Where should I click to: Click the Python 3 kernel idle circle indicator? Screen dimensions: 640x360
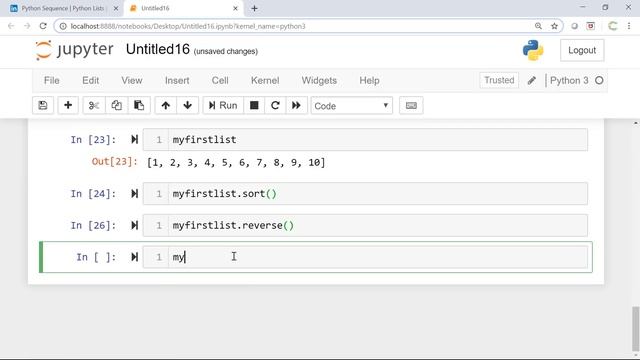[599, 80]
